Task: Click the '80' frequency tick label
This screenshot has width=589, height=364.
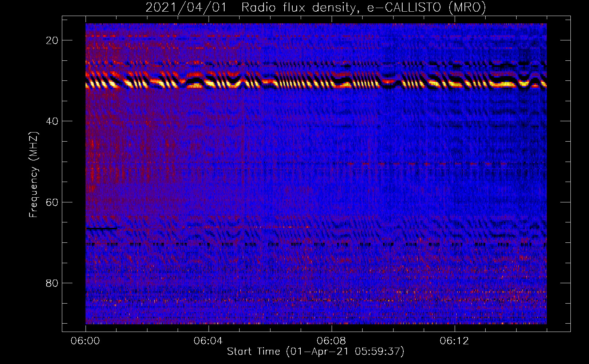Action: pyautogui.click(x=52, y=283)
